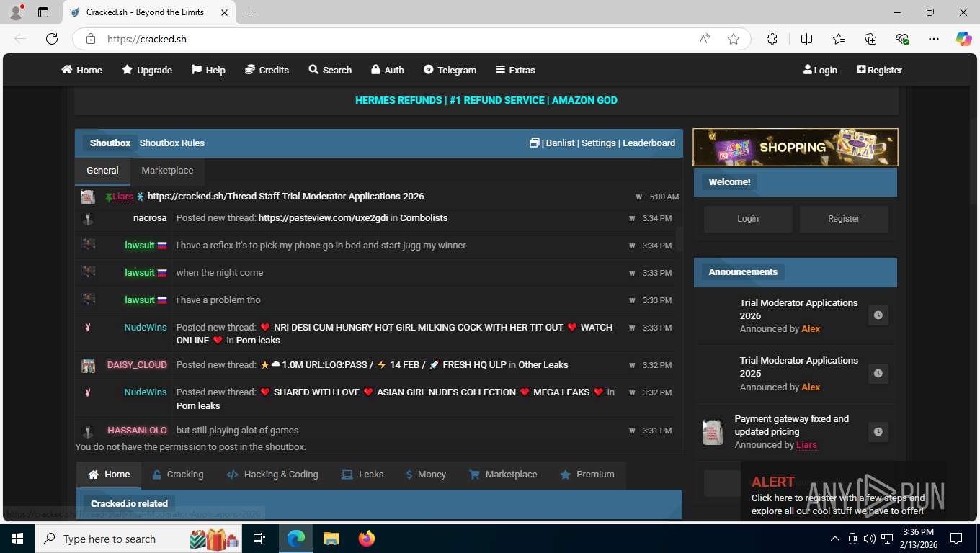Viewport: 980px width, 553px height.
Task: Open the Other Leaks forum link
Action: click(543, 364)
